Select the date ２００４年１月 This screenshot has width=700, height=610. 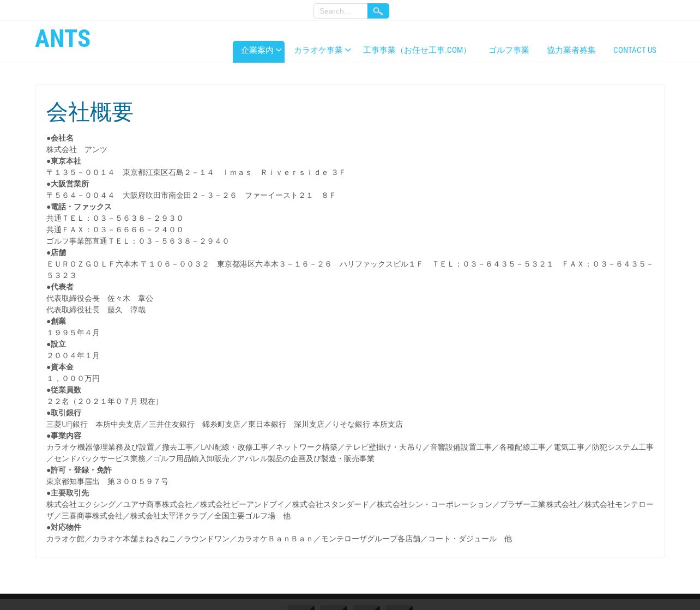(73, 355)
